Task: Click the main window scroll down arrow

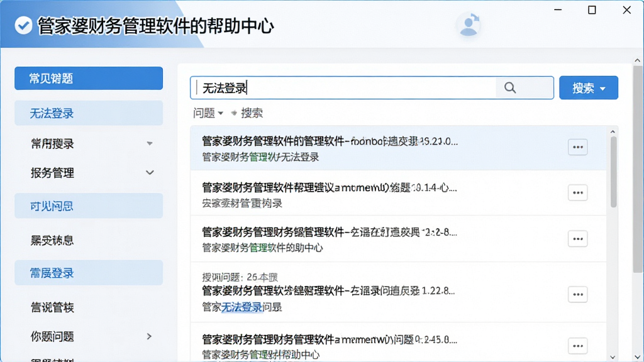Action: pos(638,357)
